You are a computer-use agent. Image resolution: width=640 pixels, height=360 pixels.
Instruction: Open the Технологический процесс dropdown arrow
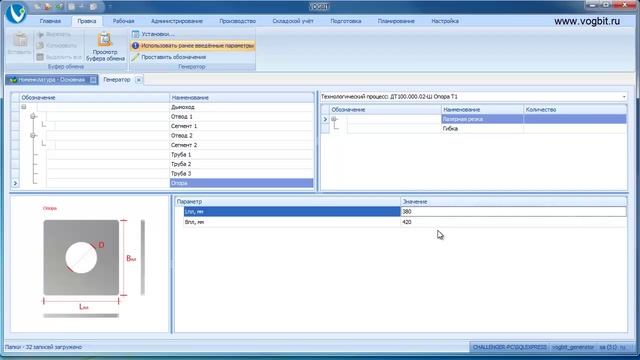click(x=624, y=97)
